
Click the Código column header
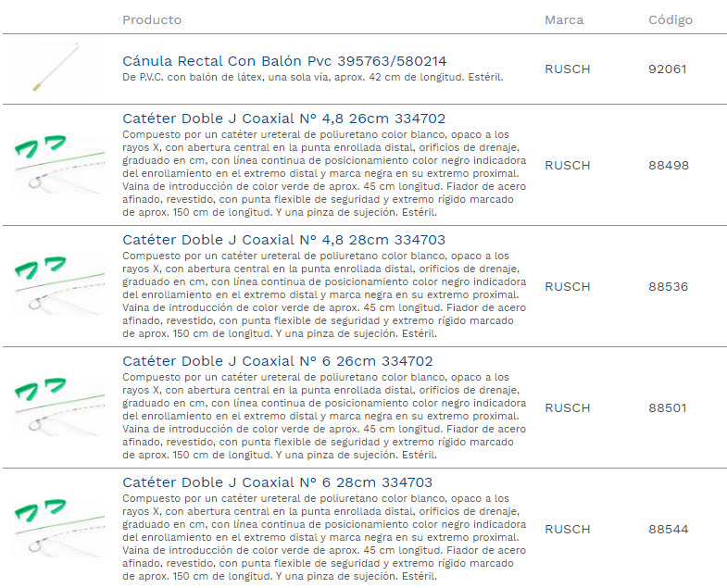pos(670,20)
